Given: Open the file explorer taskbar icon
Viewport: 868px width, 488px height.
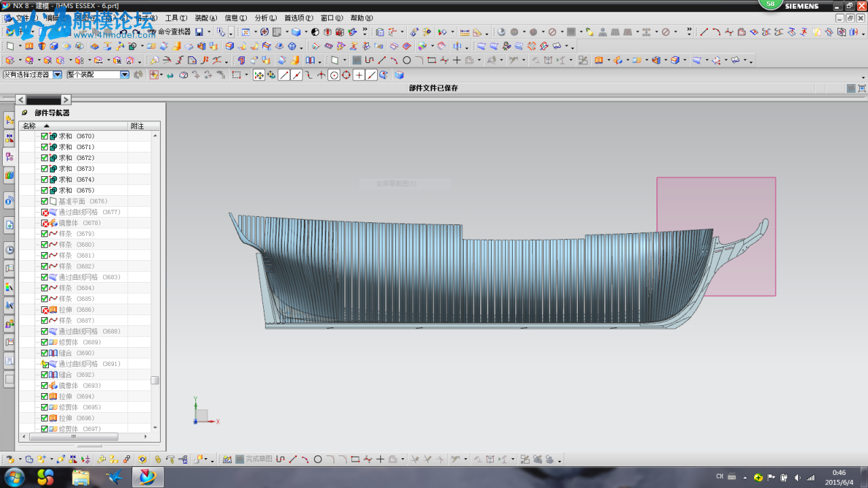Looking at the screenshot, I should click(81, 477).
